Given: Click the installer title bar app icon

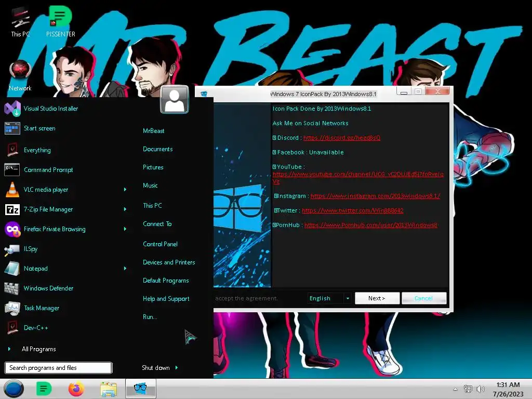Looking at the screenshot, I should [x=204, y=94].
